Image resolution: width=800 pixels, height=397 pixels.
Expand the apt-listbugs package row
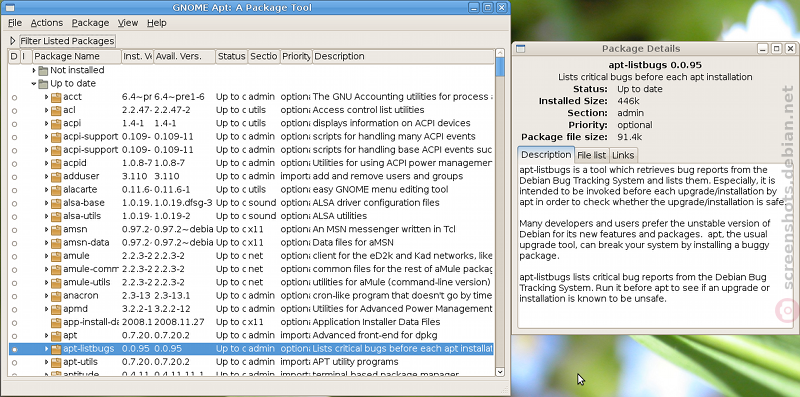tap(46, 349)
